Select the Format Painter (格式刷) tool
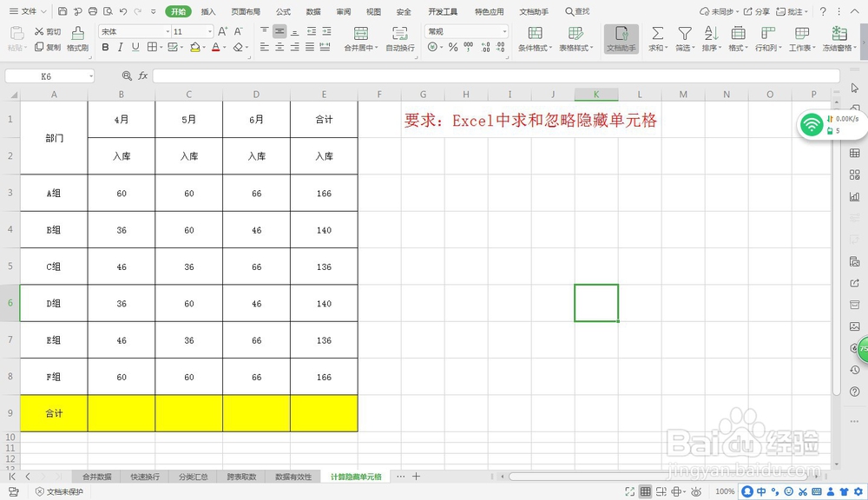 [x=77, y=39]
